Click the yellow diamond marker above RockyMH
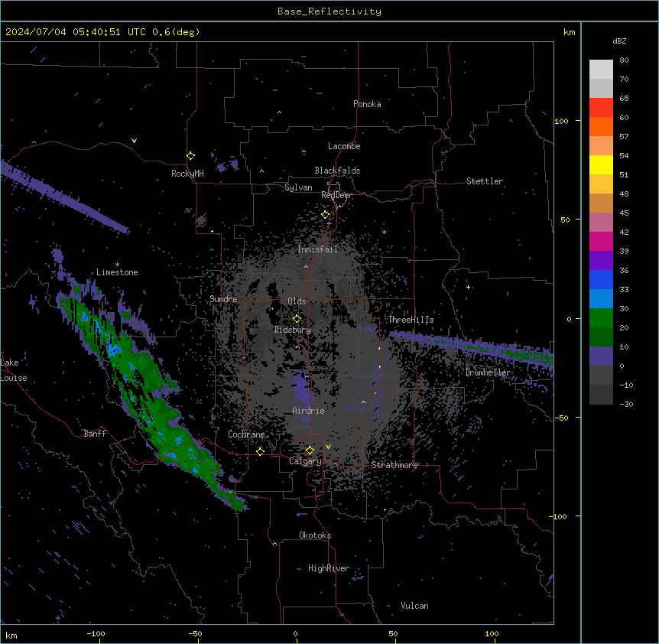Viewport: 659px width, 644px height. click(191, 156)
